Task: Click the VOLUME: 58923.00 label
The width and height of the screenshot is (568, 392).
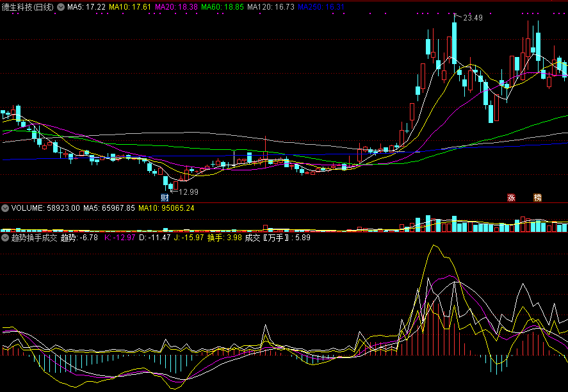Action: (45, 208)
